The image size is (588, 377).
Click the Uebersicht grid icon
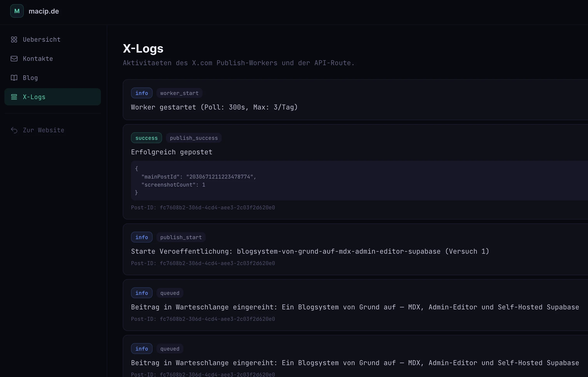pos(14,39)
